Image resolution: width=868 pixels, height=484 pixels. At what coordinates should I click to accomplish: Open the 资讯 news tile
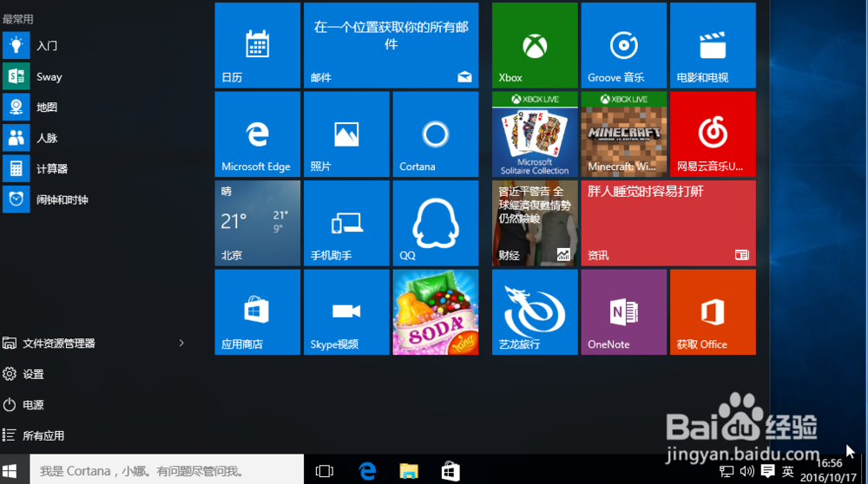[668, 224]
